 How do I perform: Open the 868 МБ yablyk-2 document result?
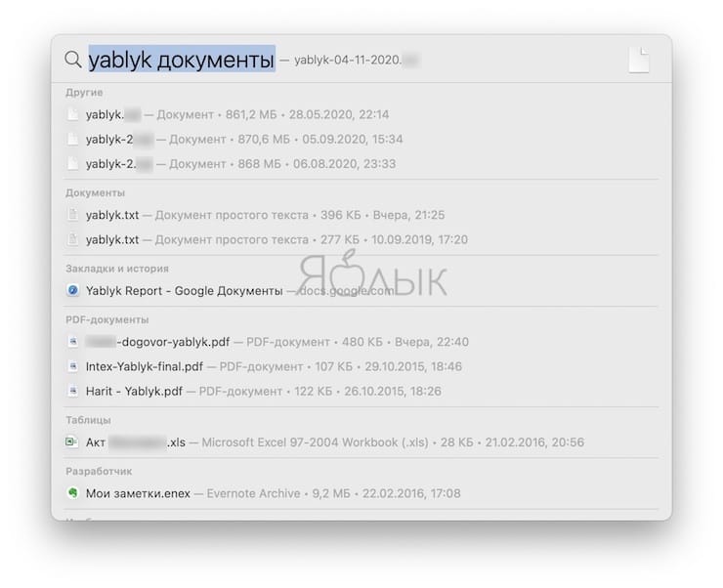361,164
